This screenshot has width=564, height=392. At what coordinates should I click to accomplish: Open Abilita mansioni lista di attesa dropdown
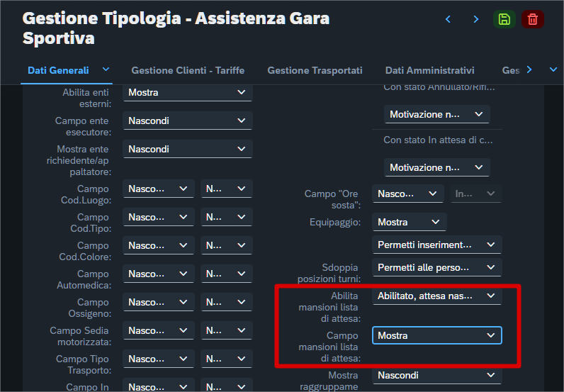(x=436, y=295)
